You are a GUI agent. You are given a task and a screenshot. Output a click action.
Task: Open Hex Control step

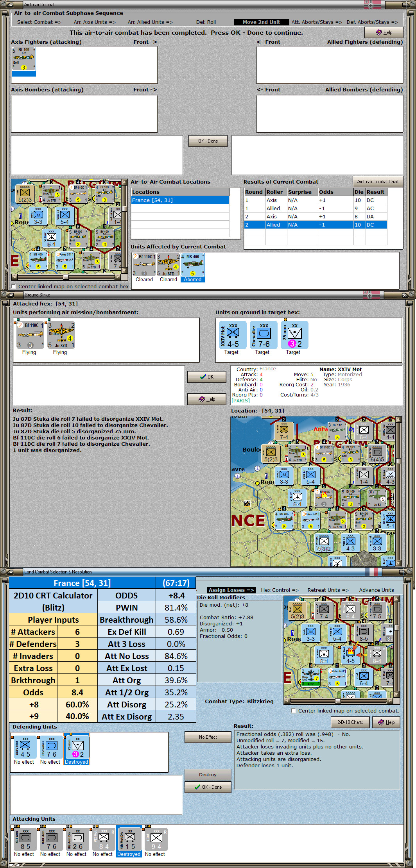pyautogui.click(x=280, y=590)
